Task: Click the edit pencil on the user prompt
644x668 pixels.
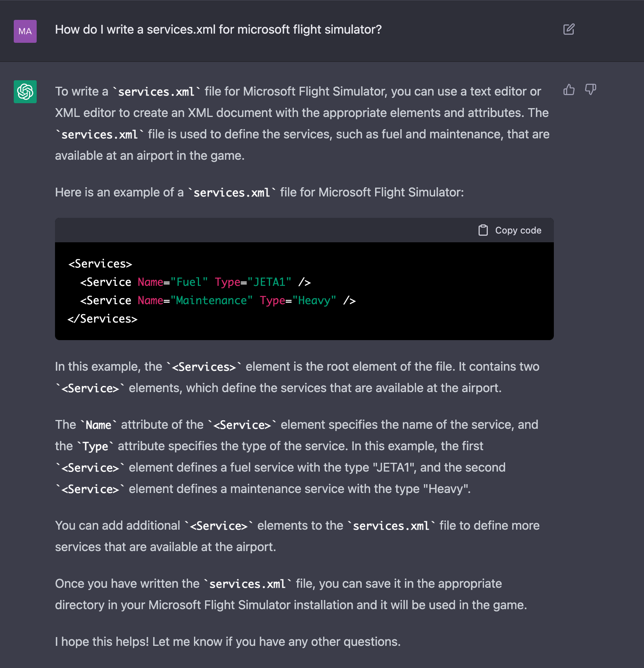Action: click(x=569, y=29)
